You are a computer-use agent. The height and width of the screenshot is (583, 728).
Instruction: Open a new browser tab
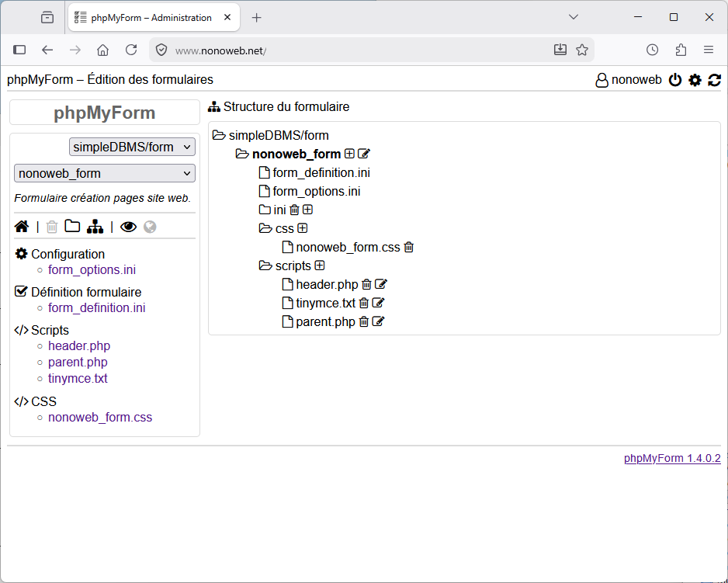click(256, 18)
